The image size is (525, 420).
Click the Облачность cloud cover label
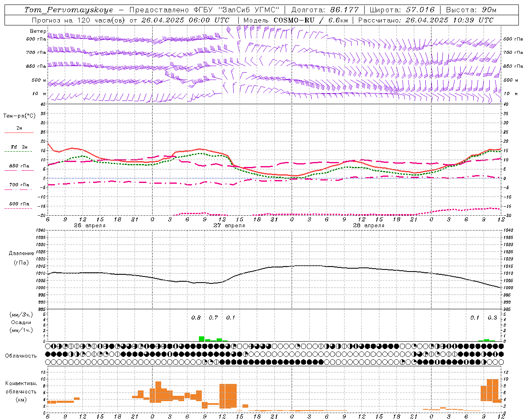pyautogui.click(x=21, y=356)
